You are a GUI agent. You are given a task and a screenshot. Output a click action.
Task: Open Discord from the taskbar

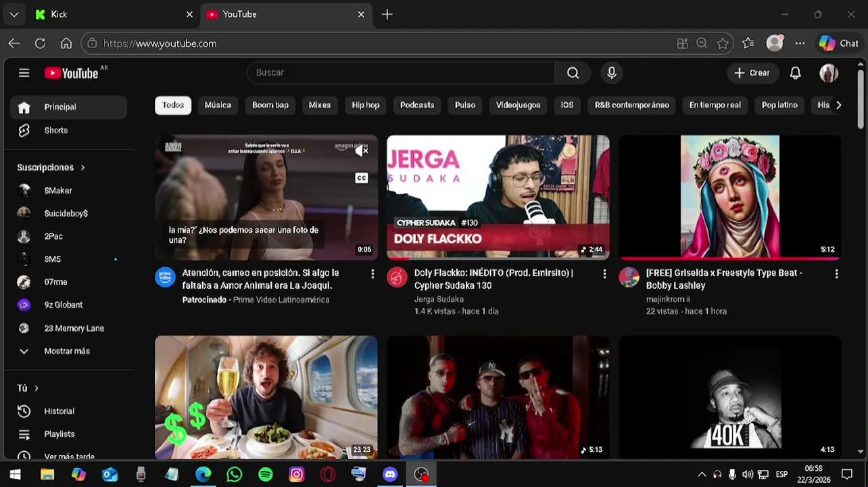pos(390,475)
